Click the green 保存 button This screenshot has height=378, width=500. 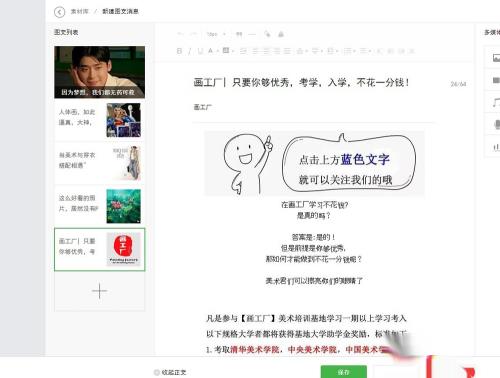click(x=344, y=372)
